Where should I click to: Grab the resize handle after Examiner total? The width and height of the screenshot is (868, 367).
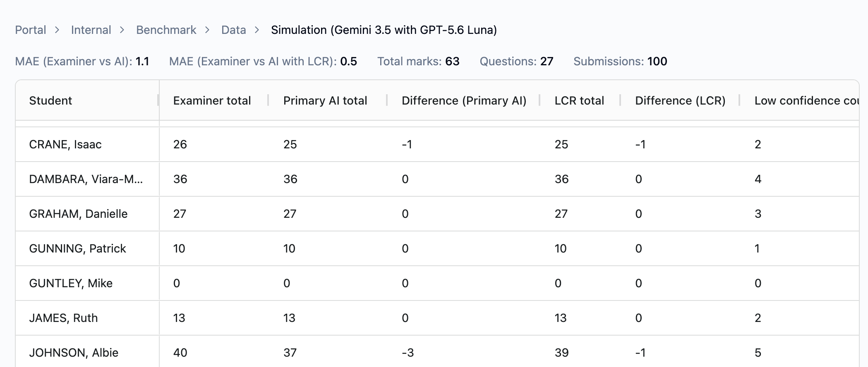268,100
